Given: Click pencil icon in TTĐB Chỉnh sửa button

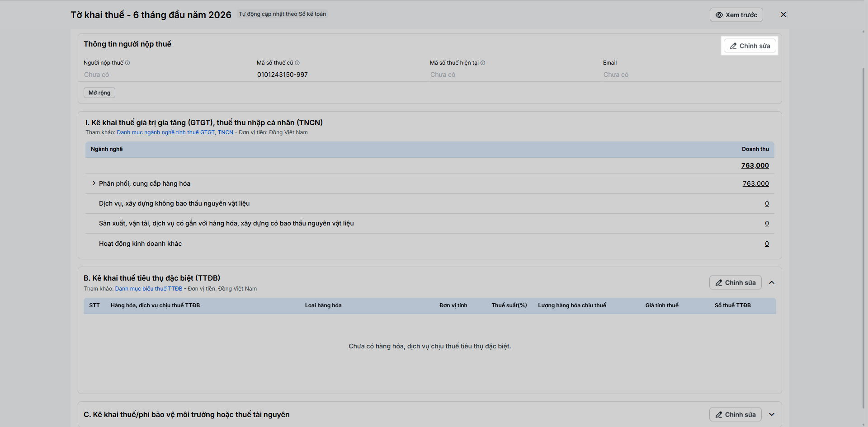Looking at the screenshot, I should pos(719,283).
